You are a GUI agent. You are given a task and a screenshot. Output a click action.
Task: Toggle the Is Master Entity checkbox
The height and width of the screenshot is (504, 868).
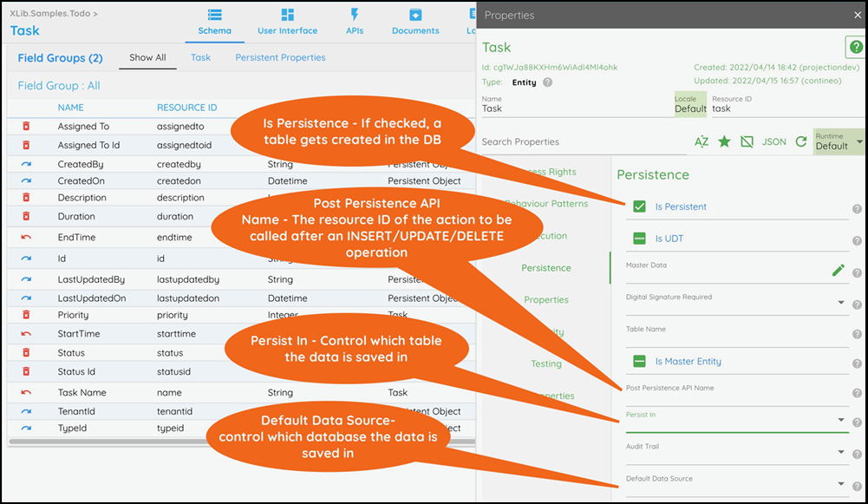(639, 361)
